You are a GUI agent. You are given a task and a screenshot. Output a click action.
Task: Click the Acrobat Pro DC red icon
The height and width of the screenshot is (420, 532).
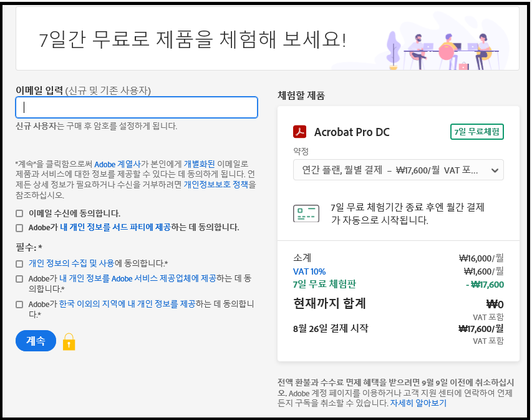299,132
